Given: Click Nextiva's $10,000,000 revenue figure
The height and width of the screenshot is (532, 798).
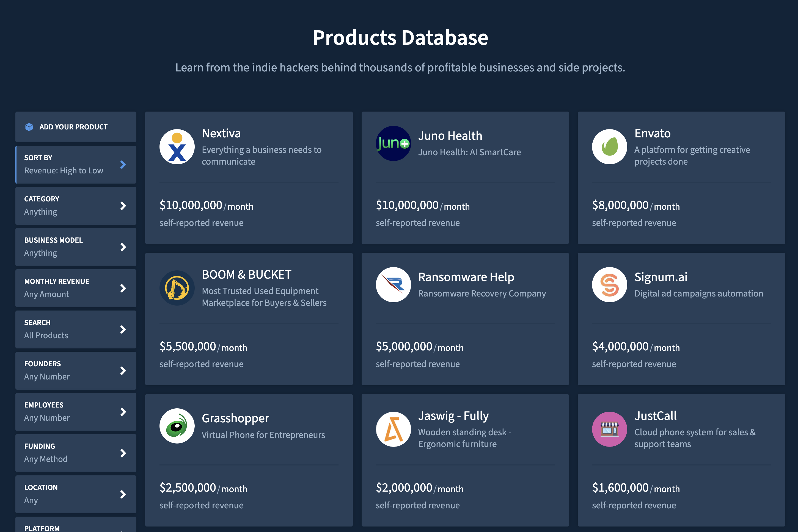Looking at the screenshot, I should pos(191,205).
